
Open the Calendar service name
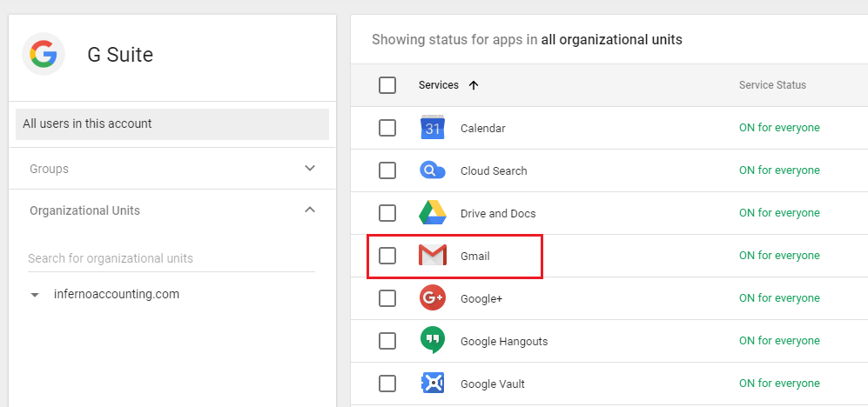click(x=482, y=129)
